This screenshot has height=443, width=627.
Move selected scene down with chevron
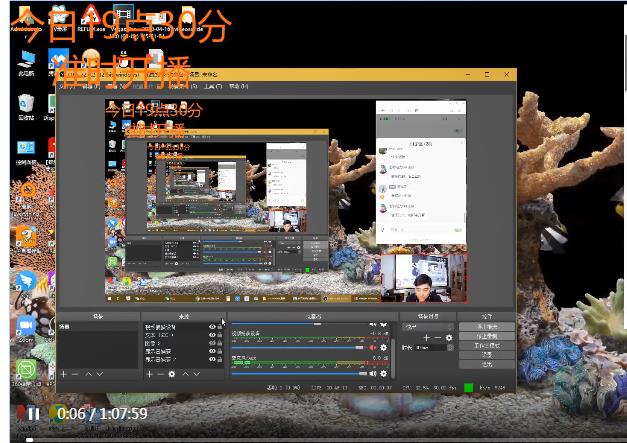99,373
